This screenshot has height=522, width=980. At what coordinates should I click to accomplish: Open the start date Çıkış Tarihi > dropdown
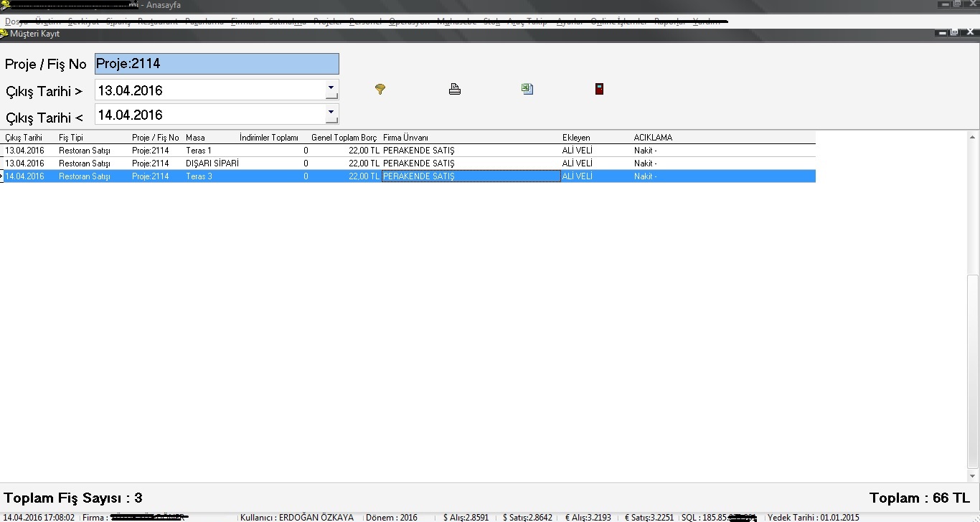[331, 86]
